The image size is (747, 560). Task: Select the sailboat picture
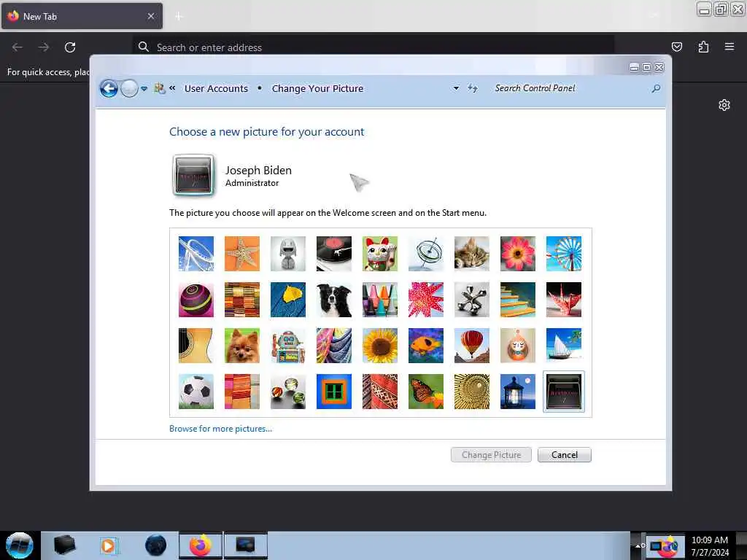(564, 346)
